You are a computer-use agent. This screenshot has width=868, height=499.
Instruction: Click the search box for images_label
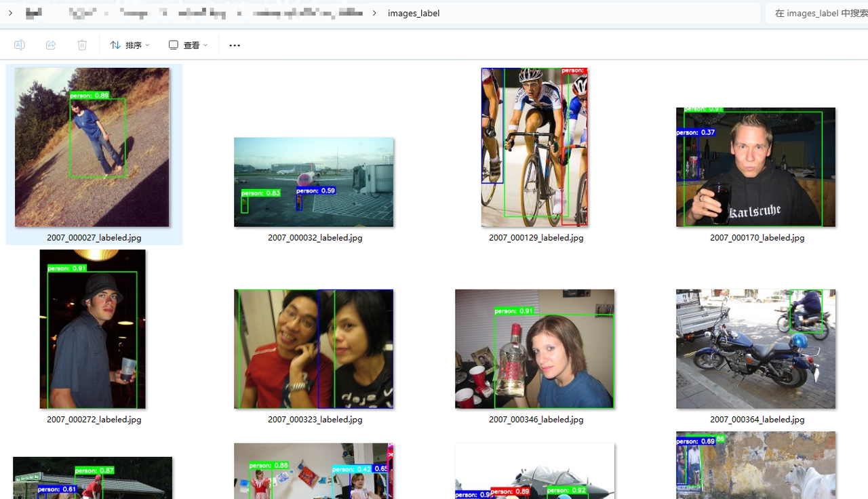pos(816,13)
